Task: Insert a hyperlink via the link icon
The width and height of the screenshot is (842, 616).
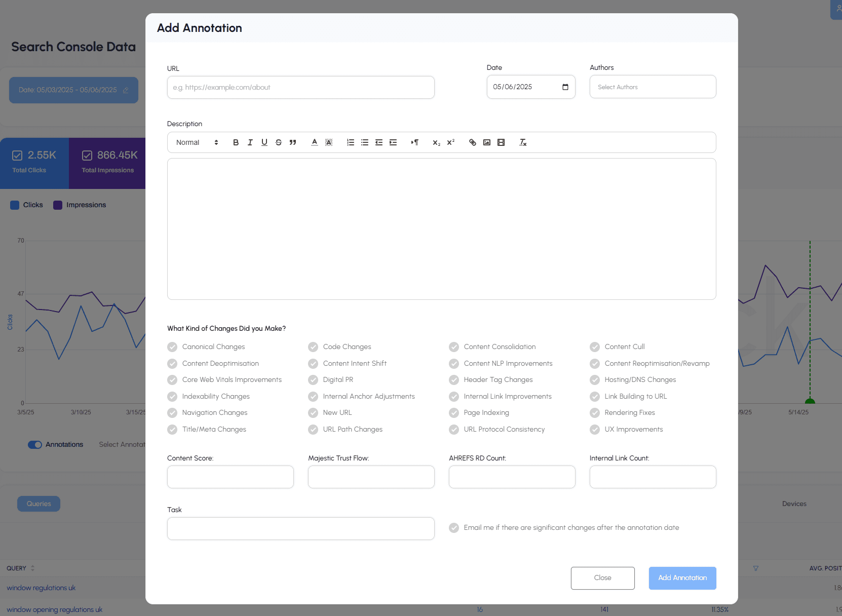Action: tap(472, 142)
